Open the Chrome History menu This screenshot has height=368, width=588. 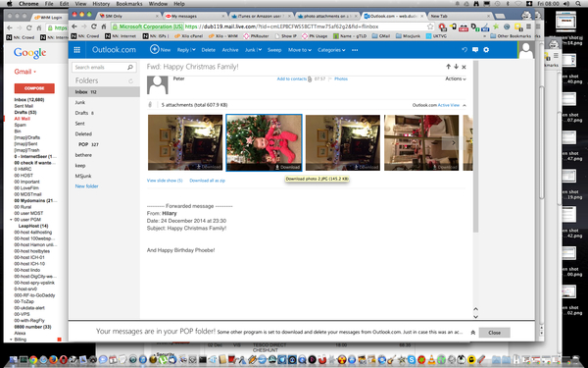(x=101, y=3)
